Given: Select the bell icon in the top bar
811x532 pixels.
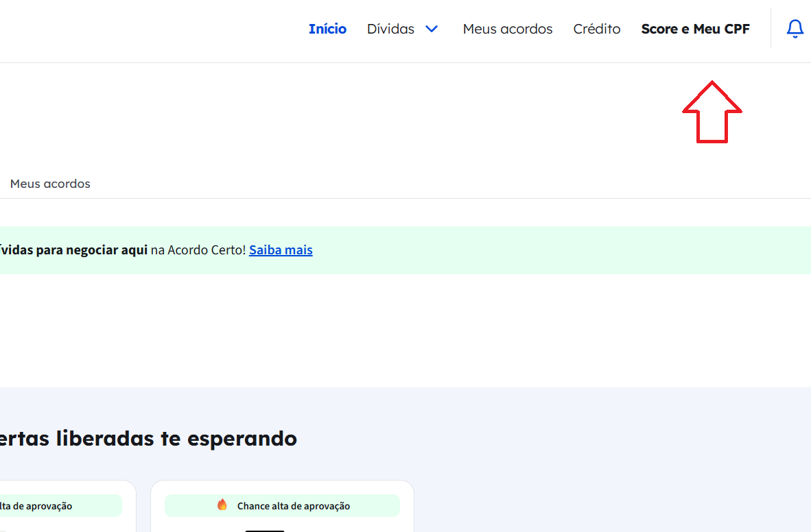Looking at the screenshot, I should [795, 29].
